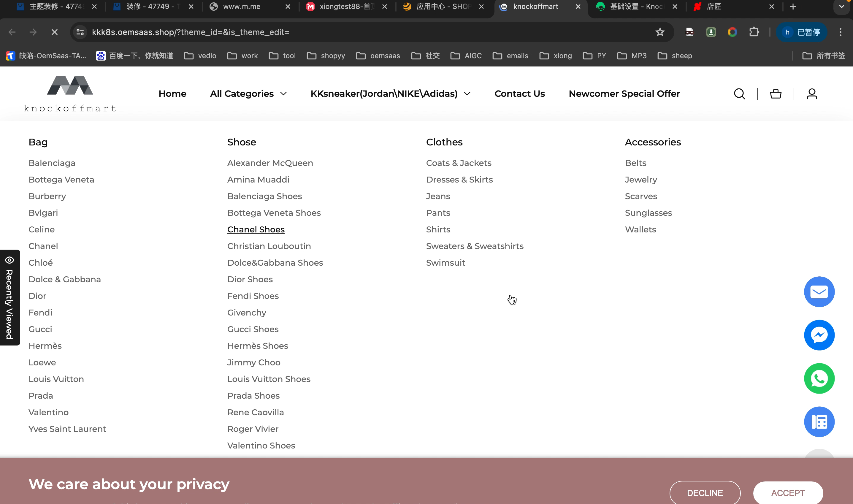
Task: Click the green WhatsApp floating button
Action: (819, 379)
